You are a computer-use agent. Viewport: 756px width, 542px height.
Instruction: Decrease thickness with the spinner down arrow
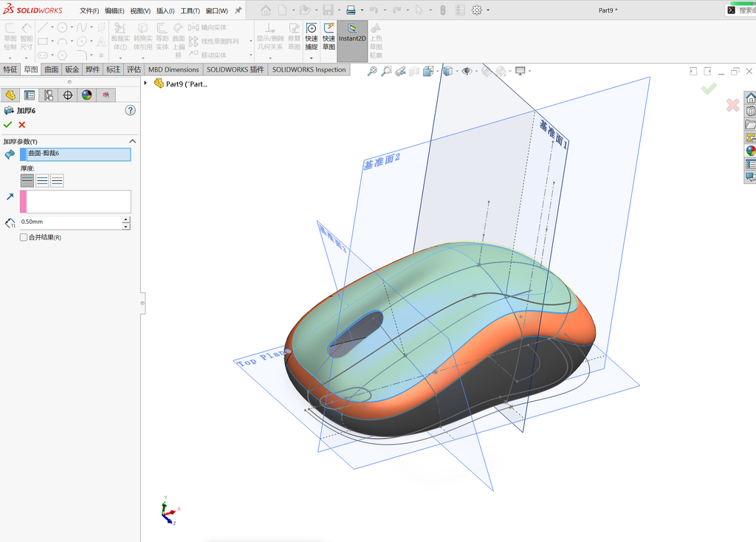click(126, 226)
